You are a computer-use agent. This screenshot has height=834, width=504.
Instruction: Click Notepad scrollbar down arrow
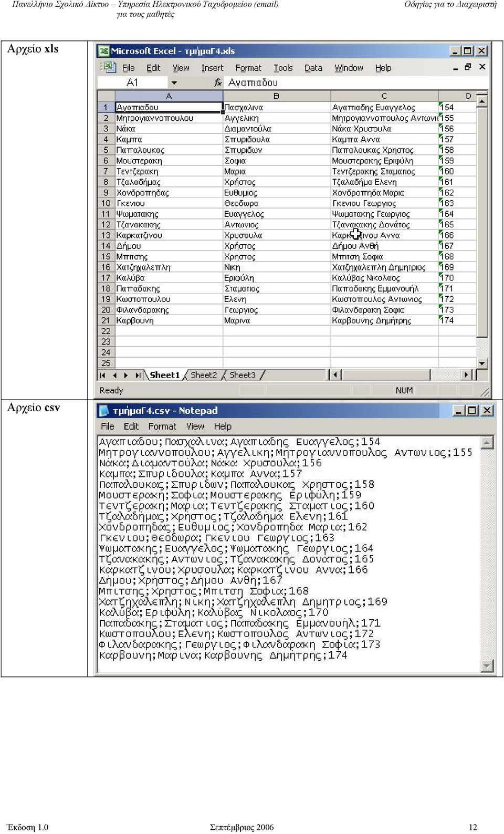coord(487,666)
